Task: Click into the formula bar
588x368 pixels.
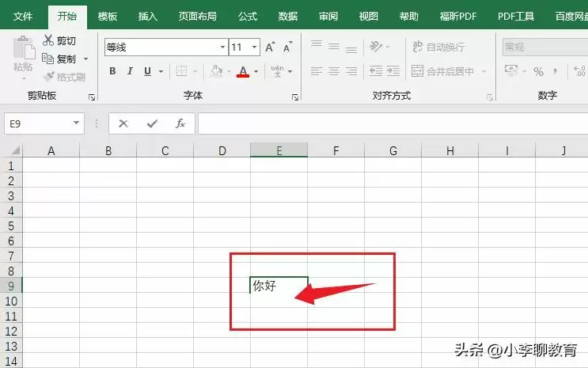Action: 393,123
